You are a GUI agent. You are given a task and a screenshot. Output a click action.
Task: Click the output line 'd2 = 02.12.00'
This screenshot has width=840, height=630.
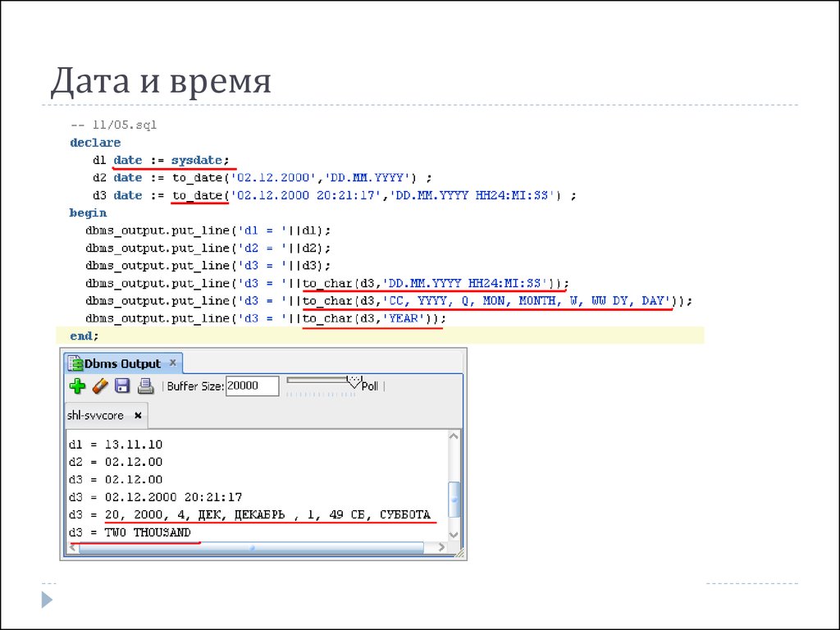pyautogui.click(x=116, y=462)
